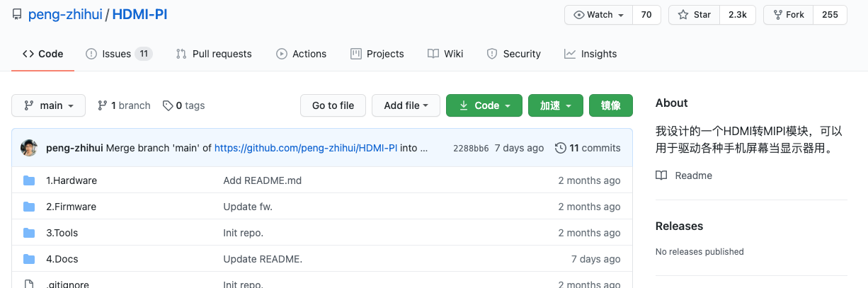View the 1 branch link

[124, 105]
